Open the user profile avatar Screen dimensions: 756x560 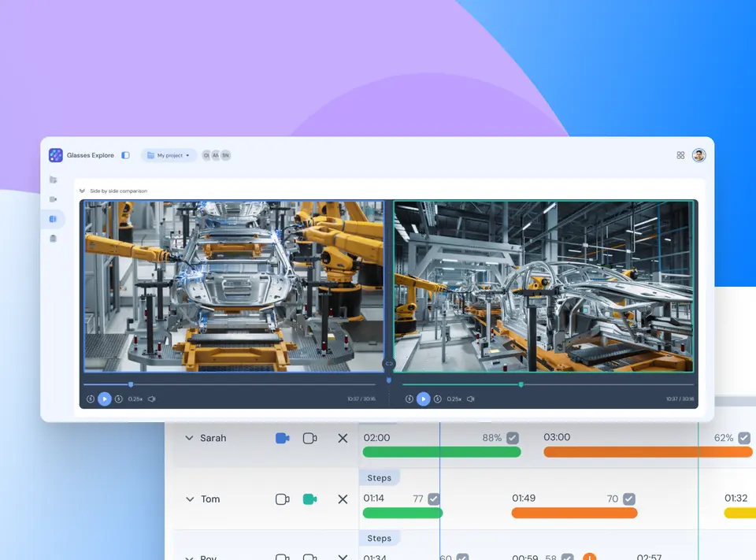pos(699,155)
